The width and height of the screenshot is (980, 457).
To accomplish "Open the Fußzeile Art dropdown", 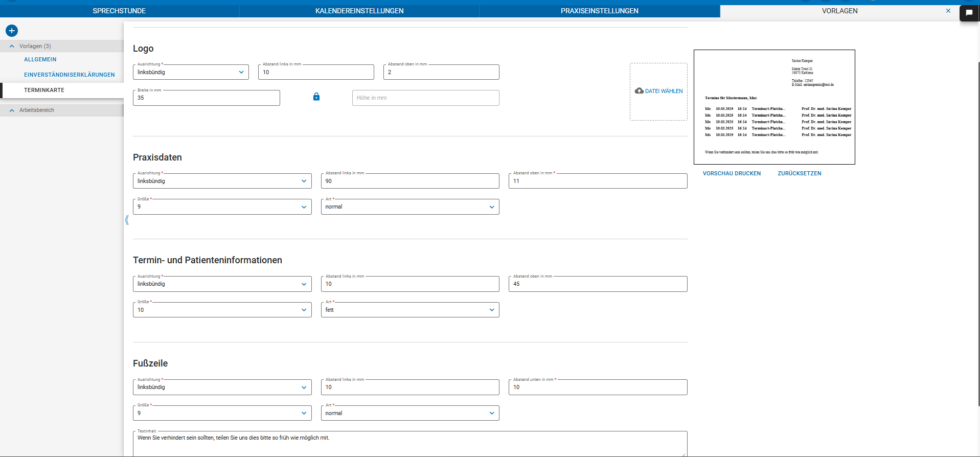I will tap(409, 413).
